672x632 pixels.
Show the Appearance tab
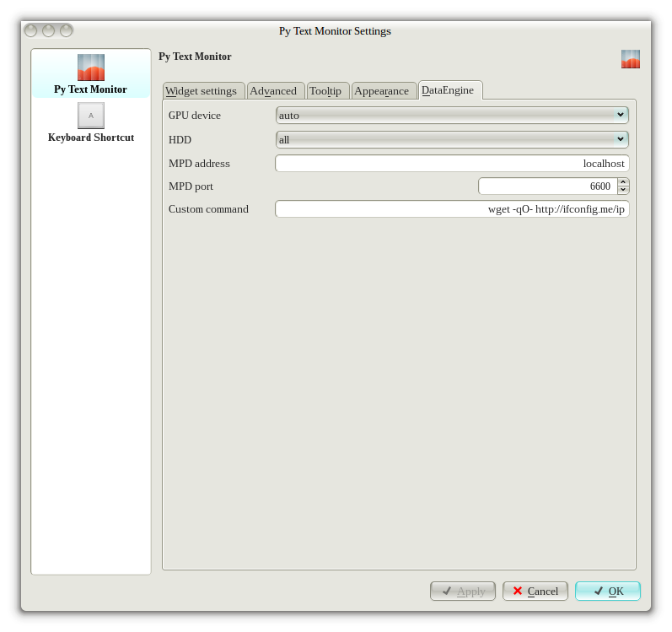[382, 91]
